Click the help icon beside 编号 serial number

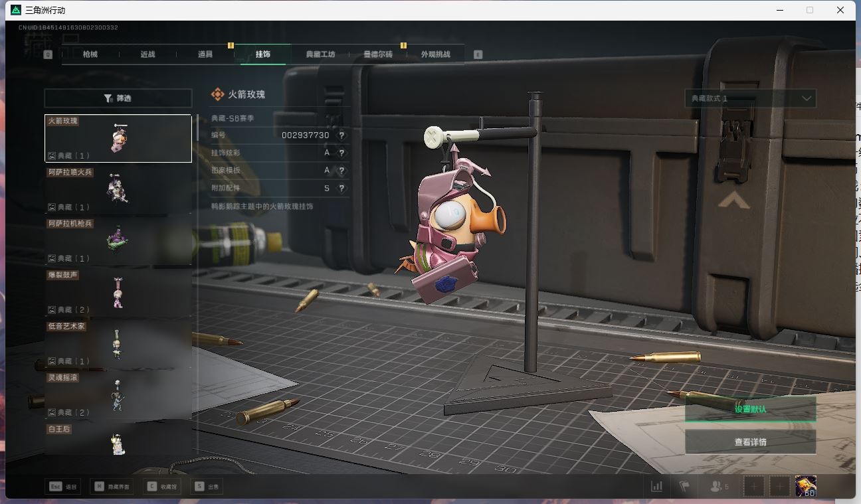341,135
